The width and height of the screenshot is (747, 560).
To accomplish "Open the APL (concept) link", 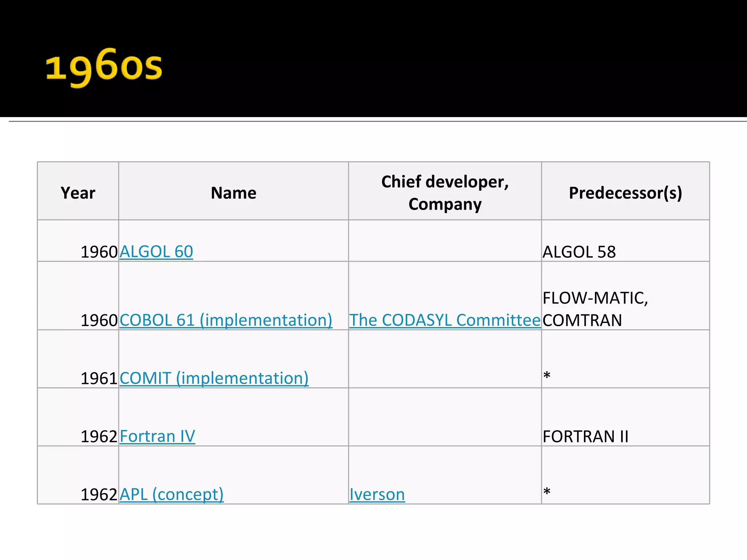I will click(171, 494).
